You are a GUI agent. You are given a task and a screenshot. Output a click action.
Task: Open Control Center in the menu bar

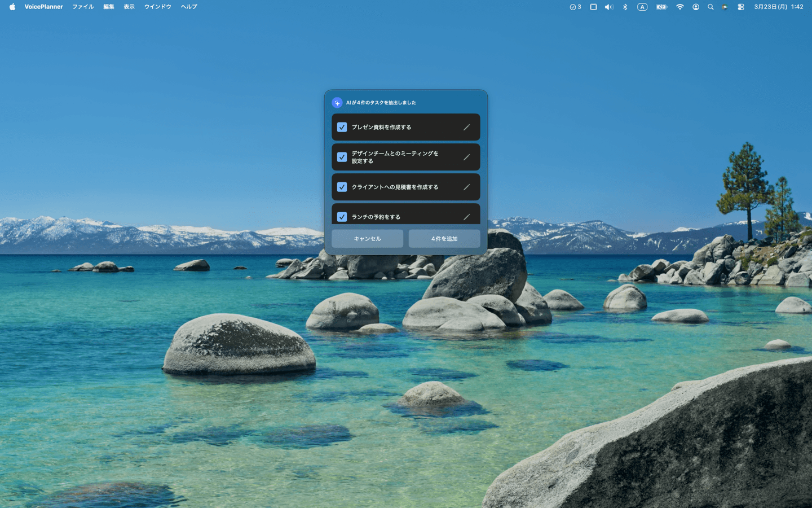(x=741, y=7)
